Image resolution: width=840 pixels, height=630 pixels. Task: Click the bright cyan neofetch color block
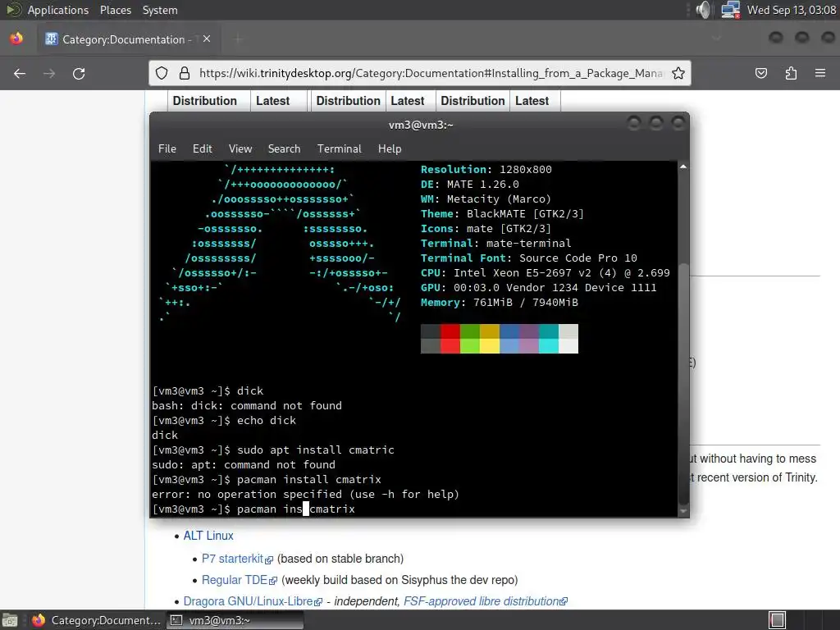point(549,346)
